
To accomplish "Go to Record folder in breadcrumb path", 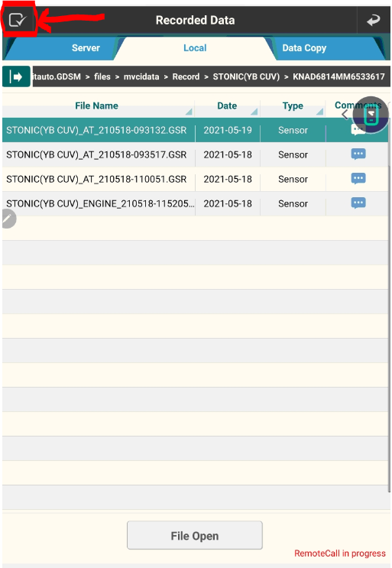I will tap(186, 76).
